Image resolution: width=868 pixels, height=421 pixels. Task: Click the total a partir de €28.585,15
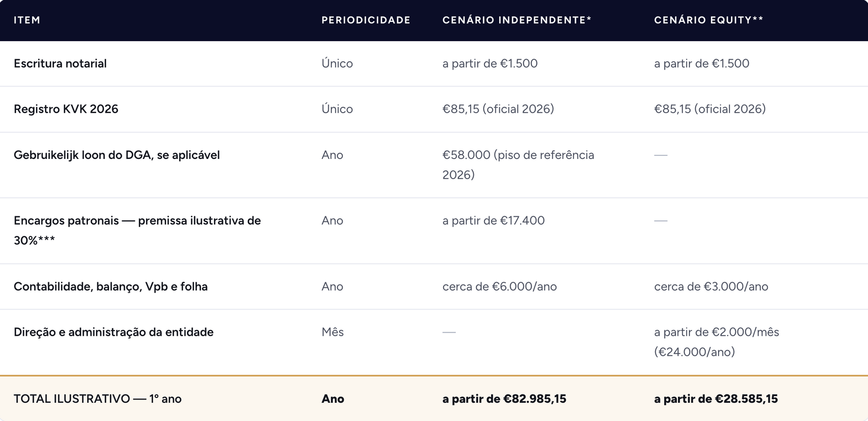tap(716, 399)
